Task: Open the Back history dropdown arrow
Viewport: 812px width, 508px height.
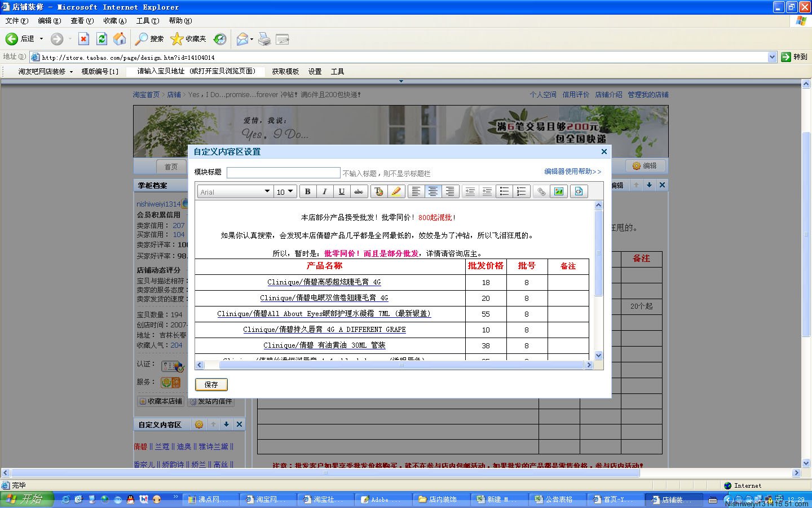Action: pyautogui.click(x=41, y=38)
